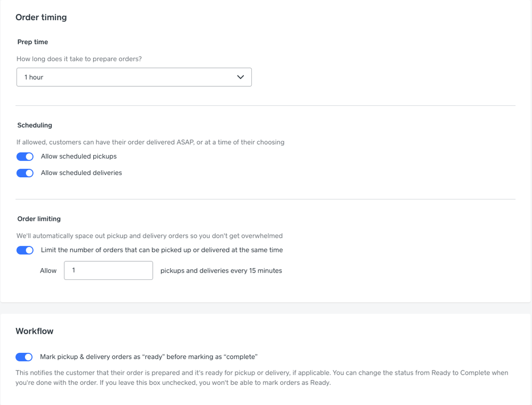Disable the Allow scheduled pickups switch
The image size is (532, 405).
click(x=25, y=156)
